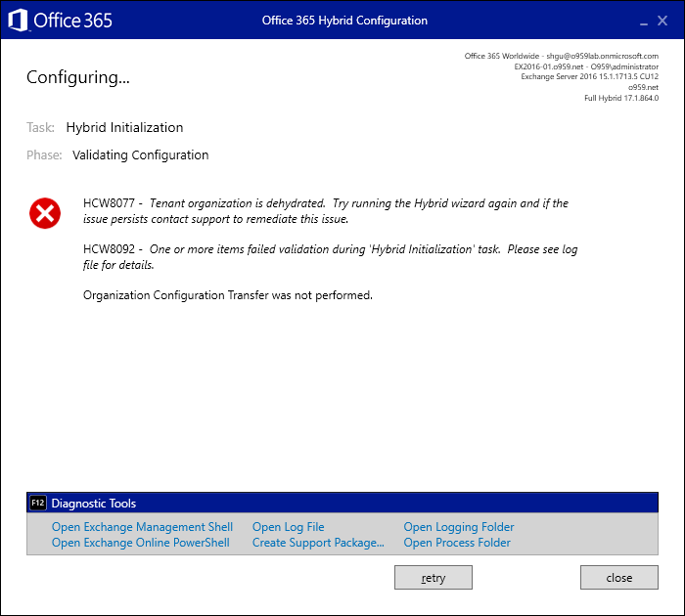Click the red error X icon
The width and height of the screenshot is (685, 616).
tap(45, 213)
